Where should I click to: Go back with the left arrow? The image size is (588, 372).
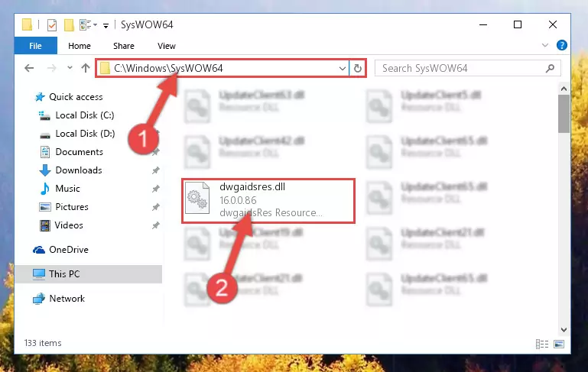pos(29,68)
